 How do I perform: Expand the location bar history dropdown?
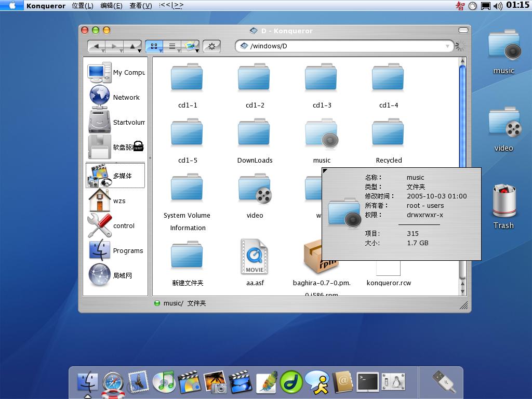pyautogui.click(x=447, y=46)
